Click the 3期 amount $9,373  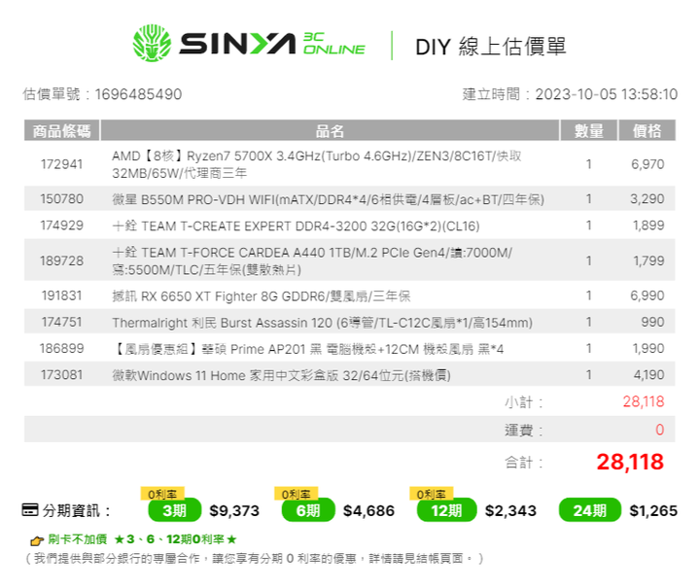(234, 510)
